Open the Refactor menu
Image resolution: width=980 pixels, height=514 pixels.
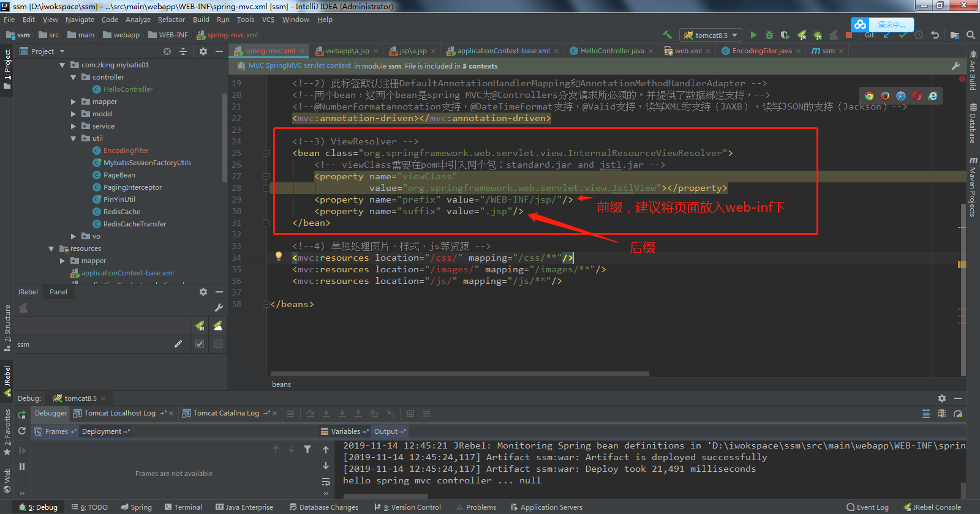(x=171, y=20)
